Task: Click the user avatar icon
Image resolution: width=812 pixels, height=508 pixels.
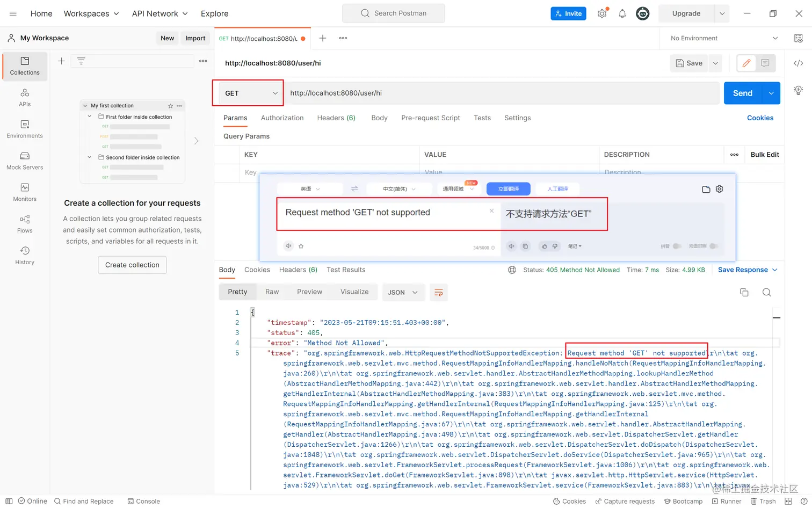Action: point(643,13)
